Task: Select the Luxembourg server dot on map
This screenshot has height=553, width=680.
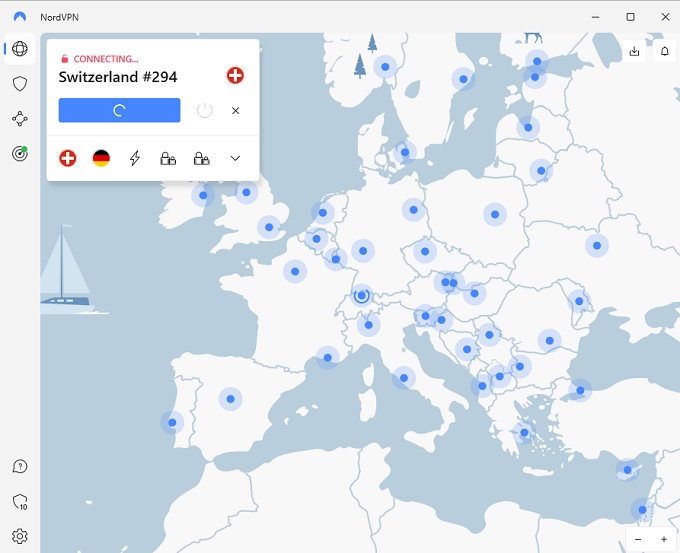Action: coord(336,259)
